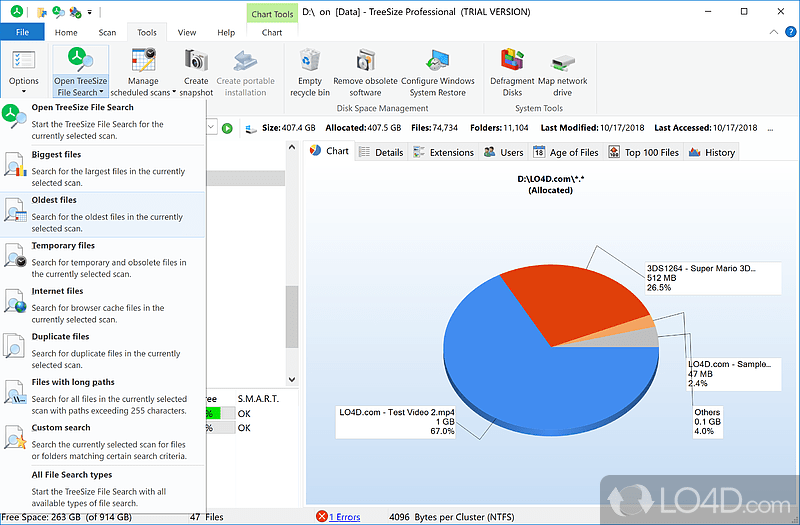Open Configure Windows System Restore
The image size is (800, 525).
pos(438,60)
